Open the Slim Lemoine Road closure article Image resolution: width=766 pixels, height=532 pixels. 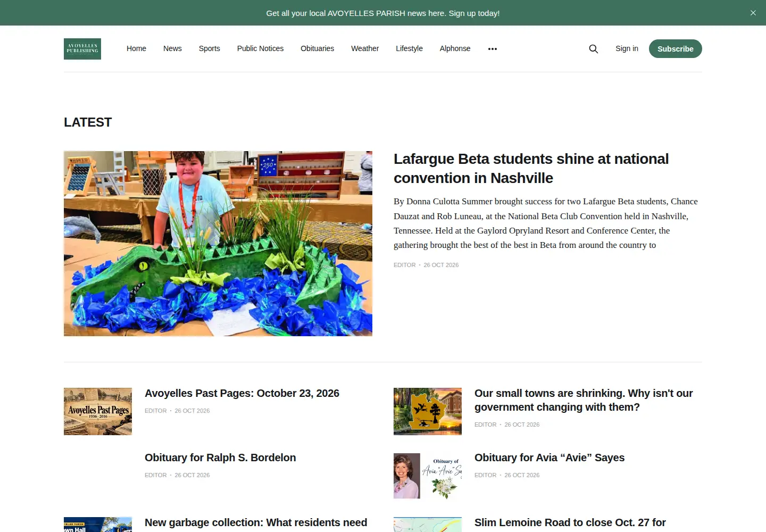570,522
